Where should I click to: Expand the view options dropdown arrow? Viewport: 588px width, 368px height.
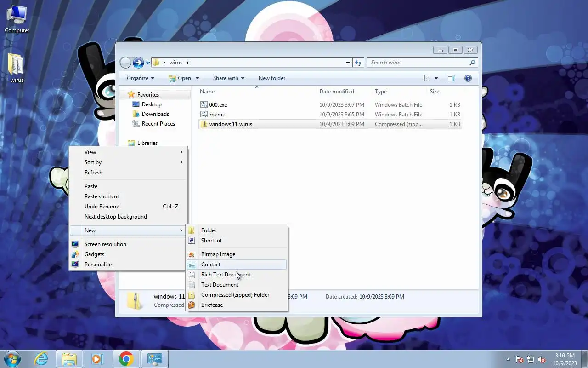point(436,78)
